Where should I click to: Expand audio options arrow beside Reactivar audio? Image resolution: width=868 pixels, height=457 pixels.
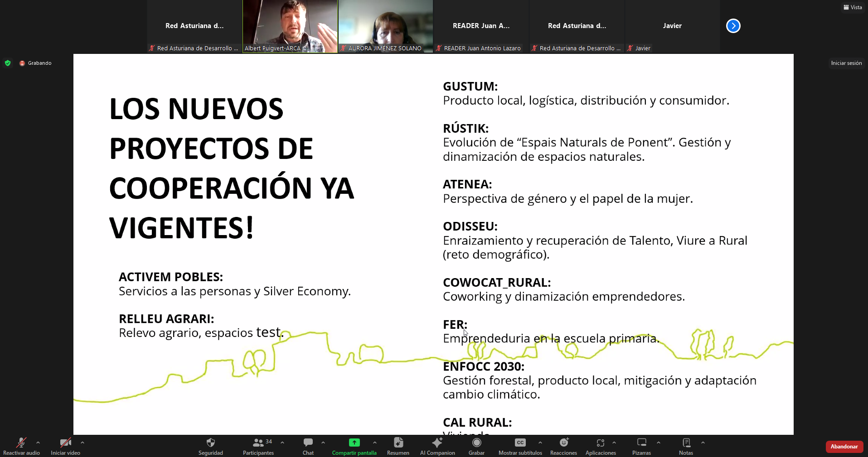(x=38, y=443)
